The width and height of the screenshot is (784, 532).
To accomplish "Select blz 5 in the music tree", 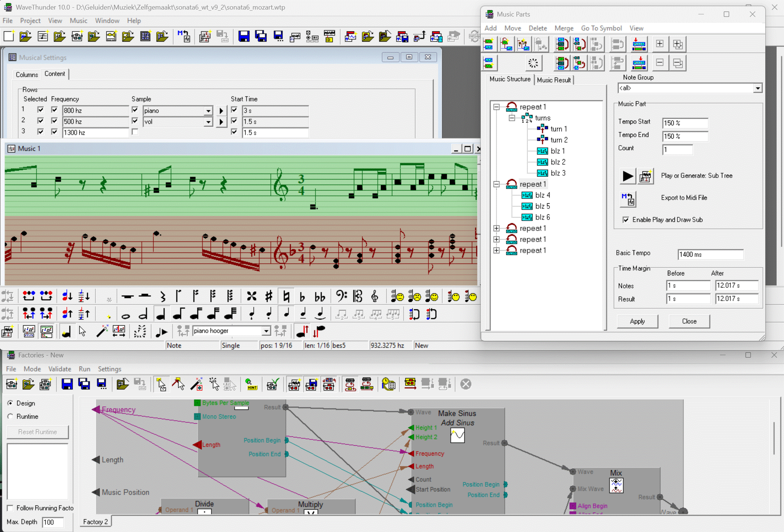I will click(x=542, y=206).
